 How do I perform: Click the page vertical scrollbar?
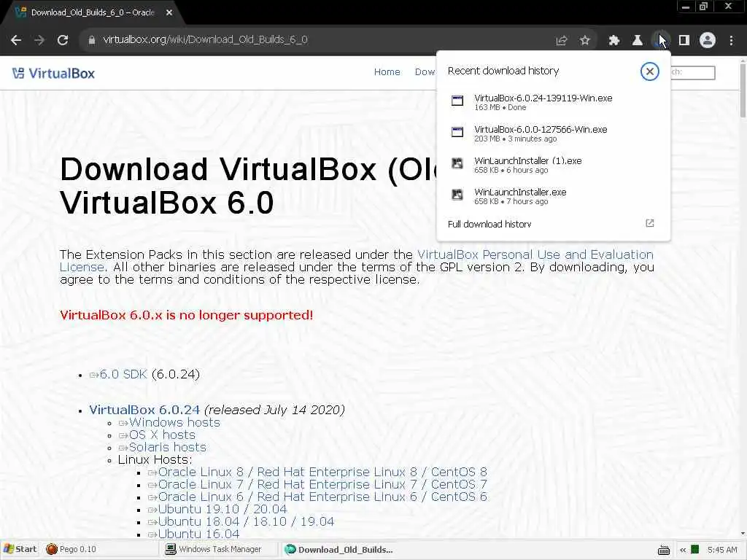[743, 90]
